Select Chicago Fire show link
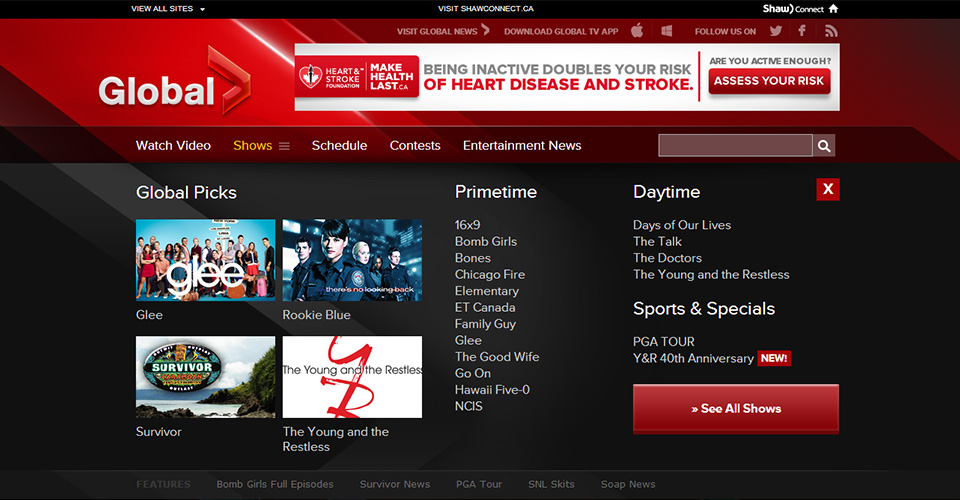 (490, 275)
